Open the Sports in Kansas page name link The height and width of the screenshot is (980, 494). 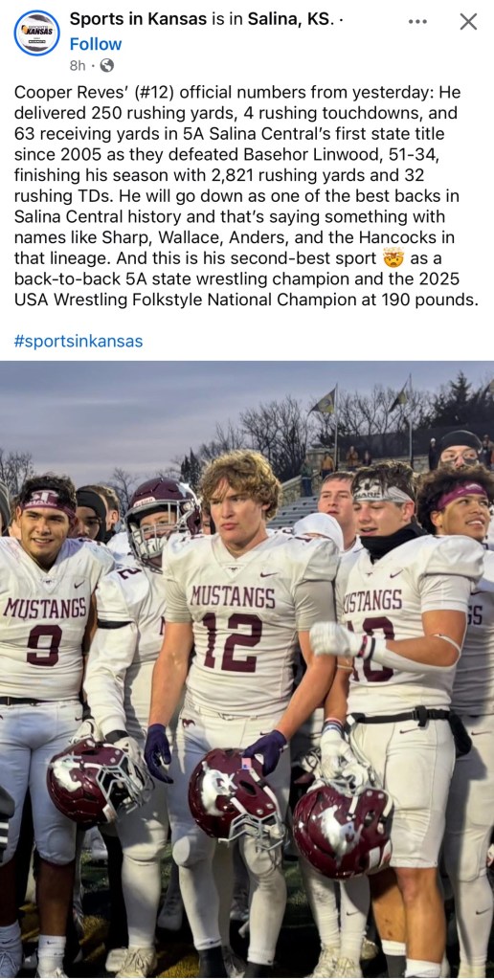[138, 19]
